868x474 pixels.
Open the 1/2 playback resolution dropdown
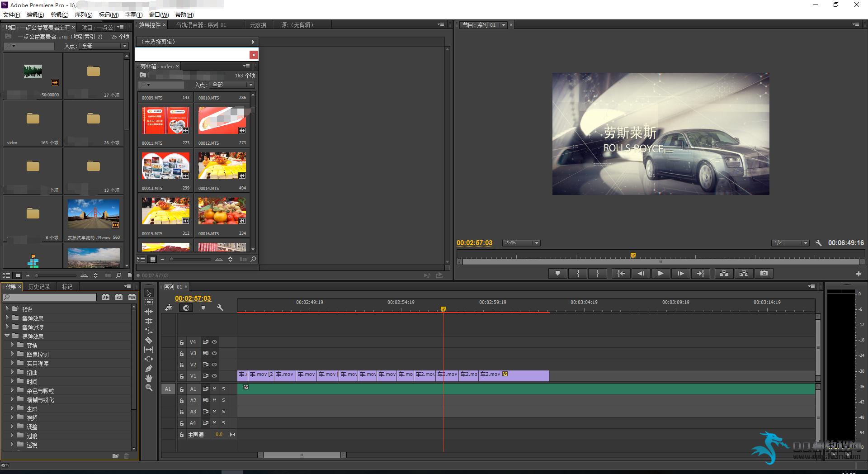[x=790, y=243]
